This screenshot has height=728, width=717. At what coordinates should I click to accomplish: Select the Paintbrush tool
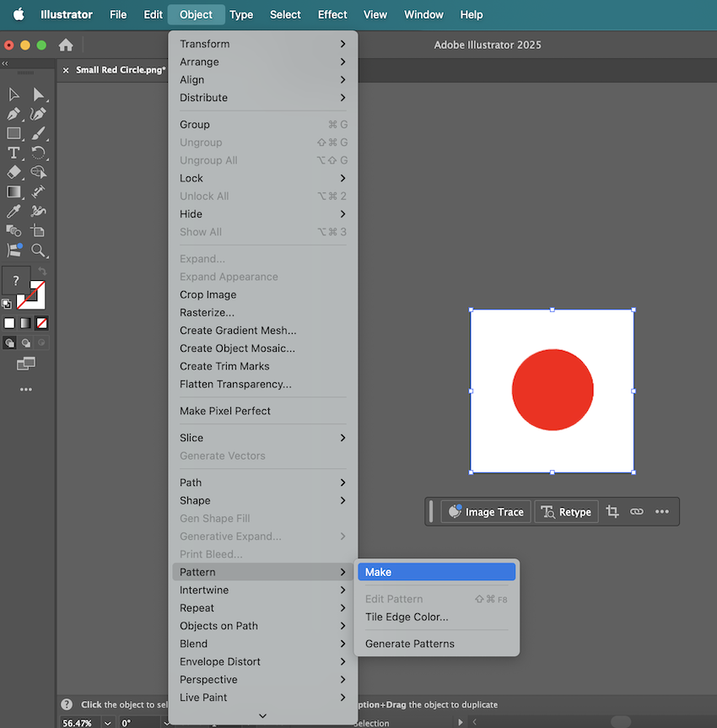pos(39,134)
